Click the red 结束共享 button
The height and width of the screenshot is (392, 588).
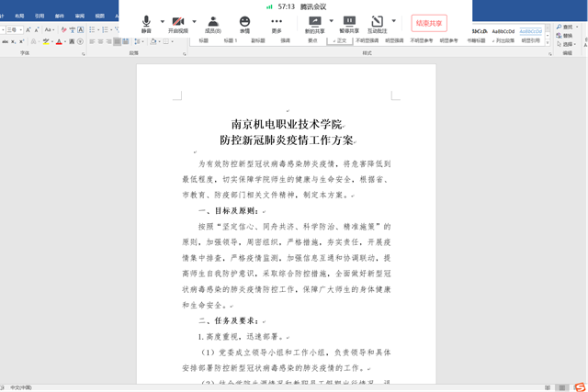[x=429, y=23]
